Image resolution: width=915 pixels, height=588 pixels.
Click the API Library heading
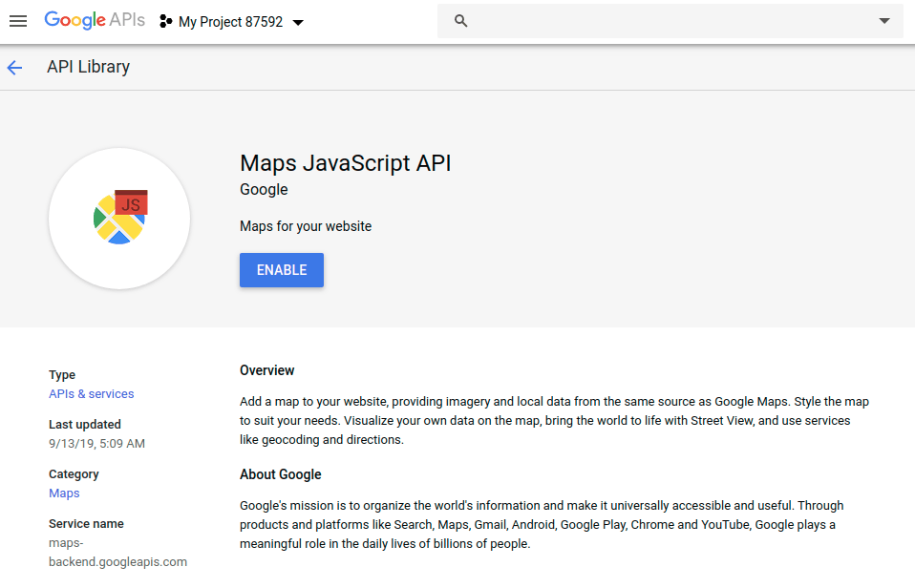89,67
